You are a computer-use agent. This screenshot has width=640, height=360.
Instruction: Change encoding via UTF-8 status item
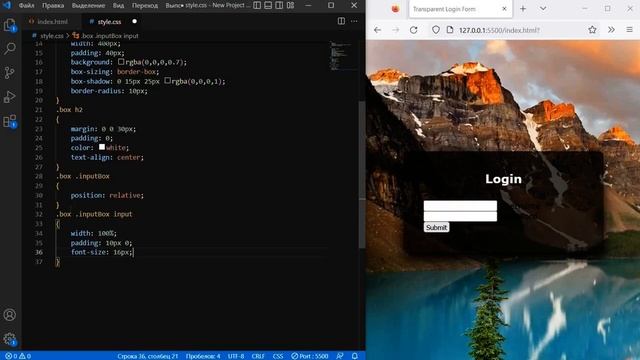(236, 356)
